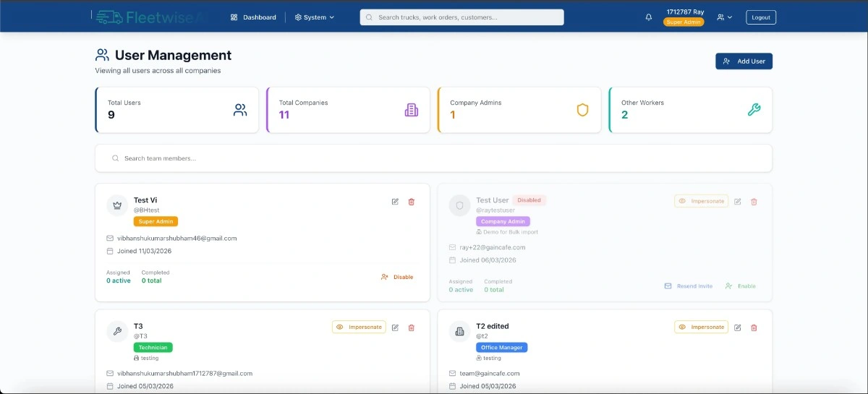Click the Super Admin badge in header

[x=684, y=22]
